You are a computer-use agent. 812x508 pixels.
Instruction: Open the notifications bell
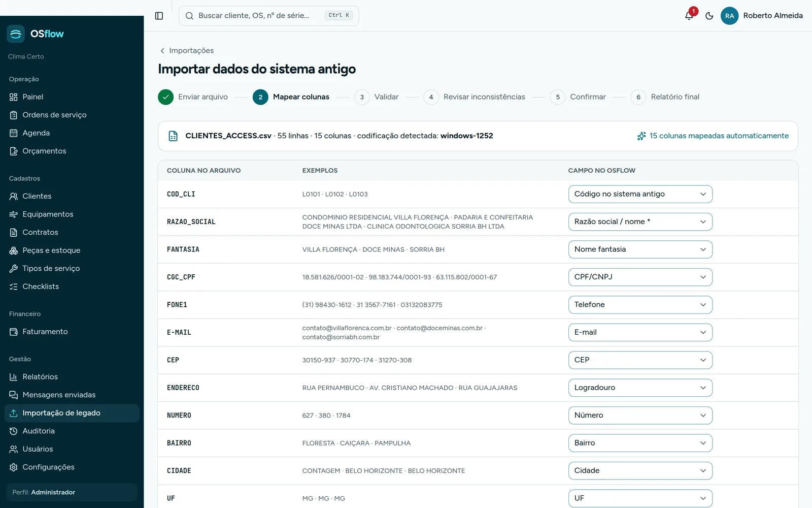[689, 16]
